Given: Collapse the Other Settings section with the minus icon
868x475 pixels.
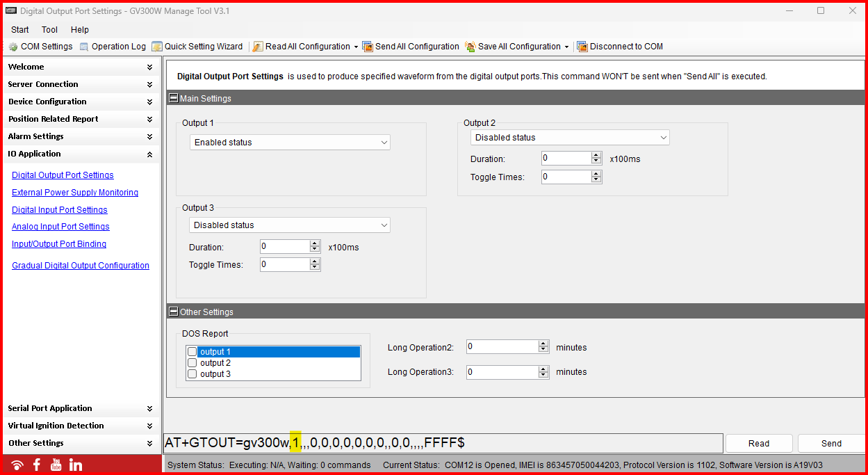Looking at the screenshot, I should [x=174, y=312].
